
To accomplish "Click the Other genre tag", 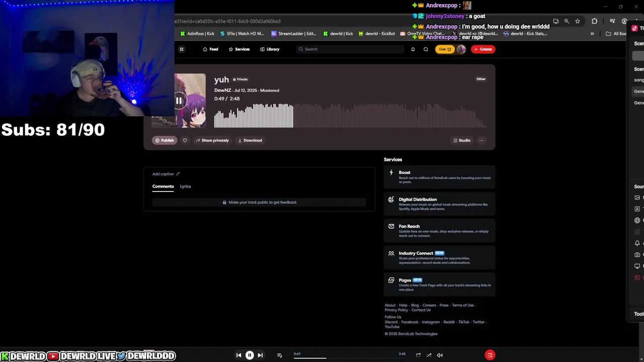I will pyautogui.click(x=481, y=79).
